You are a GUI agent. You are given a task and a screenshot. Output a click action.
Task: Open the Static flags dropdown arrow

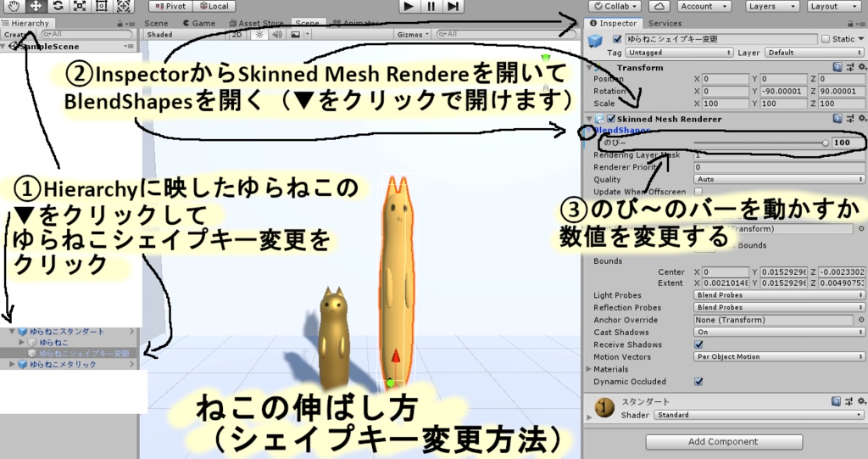click(861, 39)
